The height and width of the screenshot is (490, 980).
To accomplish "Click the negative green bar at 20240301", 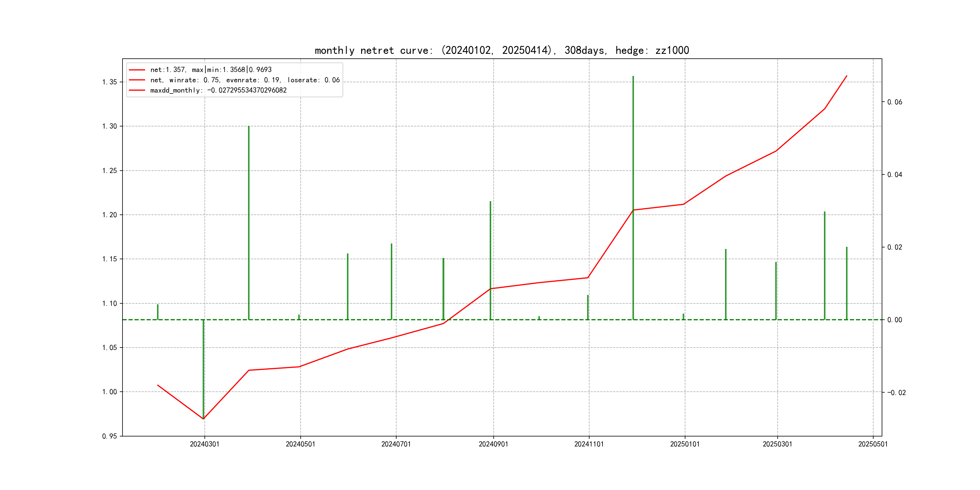I will [x=204, y=369].
